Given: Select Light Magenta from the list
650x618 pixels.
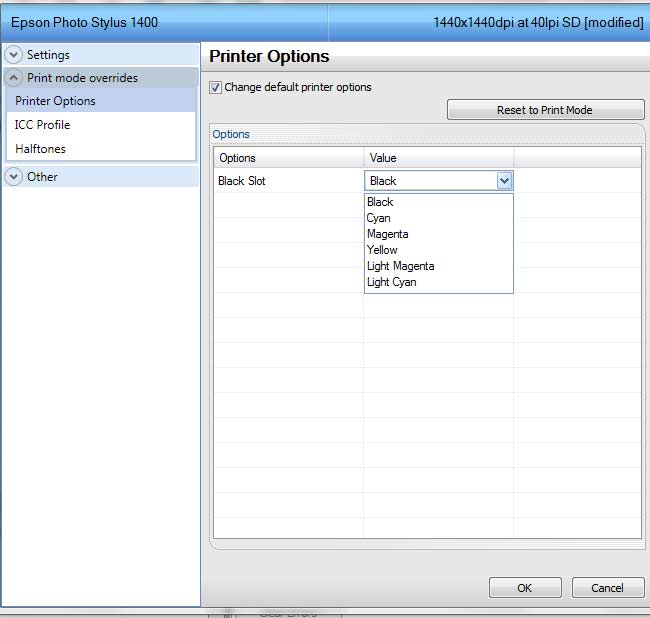Looking at the screenshot, I should (x=401, y=266).
